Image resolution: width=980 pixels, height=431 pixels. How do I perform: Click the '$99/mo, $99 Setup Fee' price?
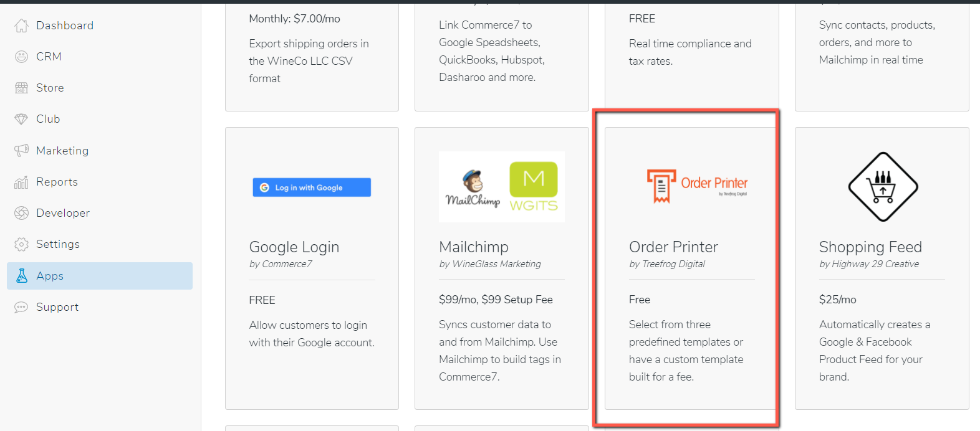point(496,300)
